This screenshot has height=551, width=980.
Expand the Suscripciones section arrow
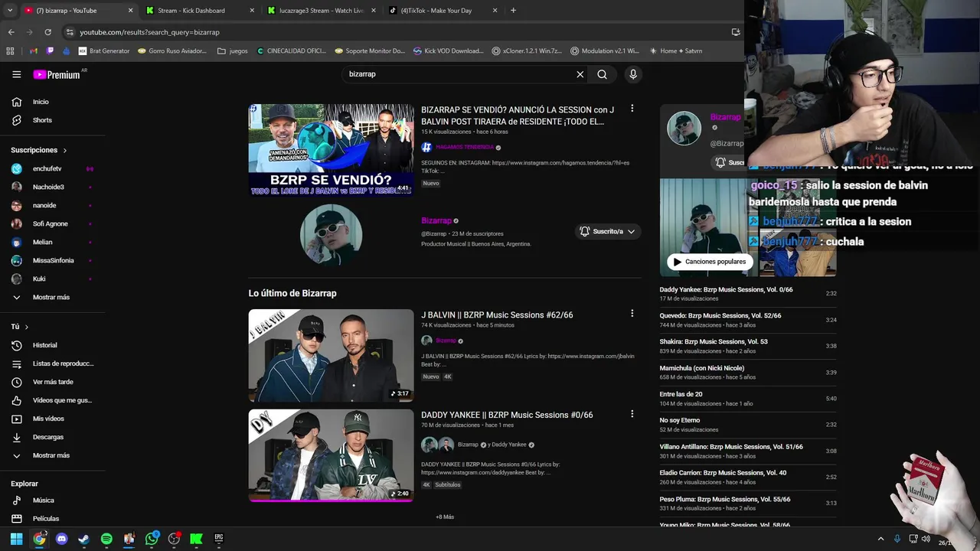click(65, 150)
